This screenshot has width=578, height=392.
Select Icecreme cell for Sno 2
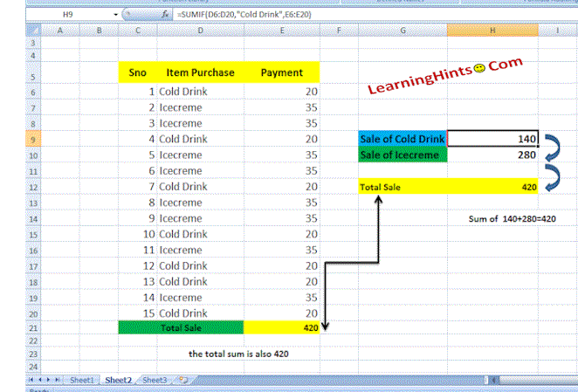click(200, 107)
